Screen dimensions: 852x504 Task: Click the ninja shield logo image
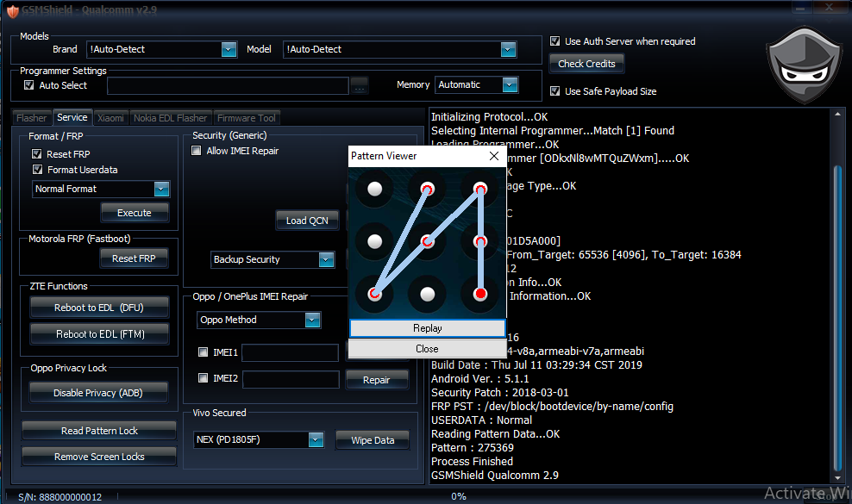[805, 65]
